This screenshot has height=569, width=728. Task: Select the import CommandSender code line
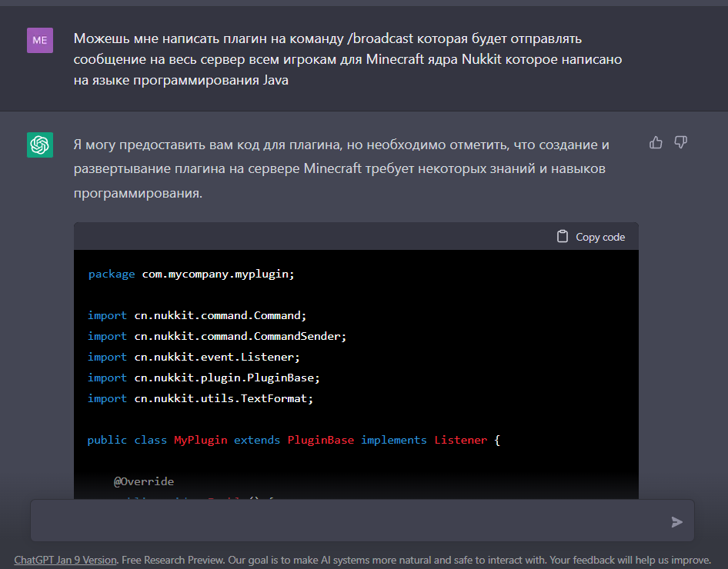[217, 336]
